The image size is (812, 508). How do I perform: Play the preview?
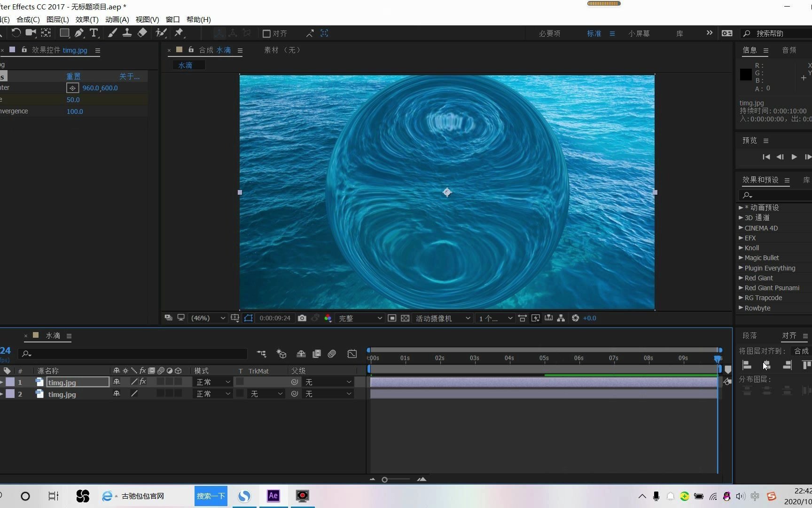[794, 157]
